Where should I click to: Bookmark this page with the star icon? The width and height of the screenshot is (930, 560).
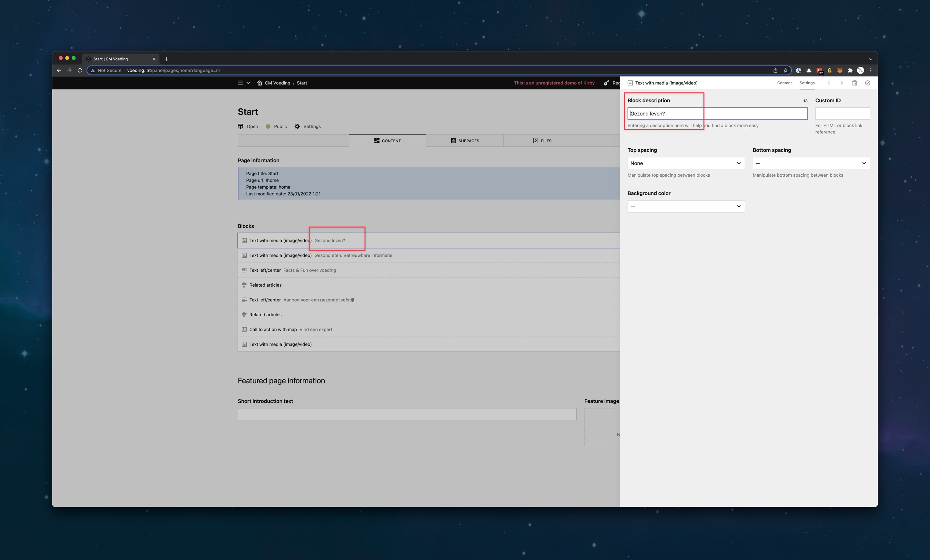coord(785,70)
